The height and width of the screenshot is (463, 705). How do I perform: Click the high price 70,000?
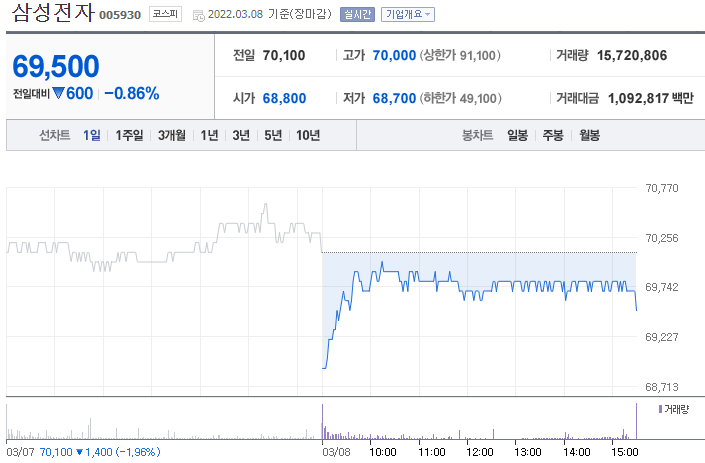click(394, 55)
